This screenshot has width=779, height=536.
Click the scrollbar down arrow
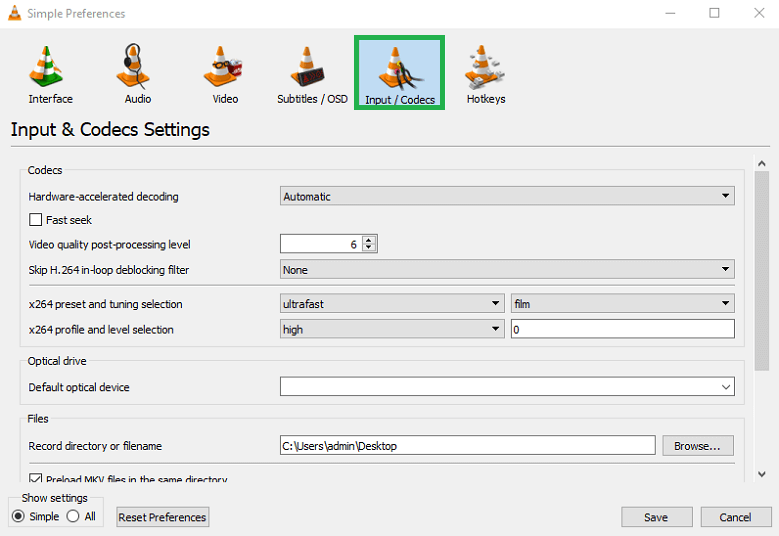pos(762,474)
